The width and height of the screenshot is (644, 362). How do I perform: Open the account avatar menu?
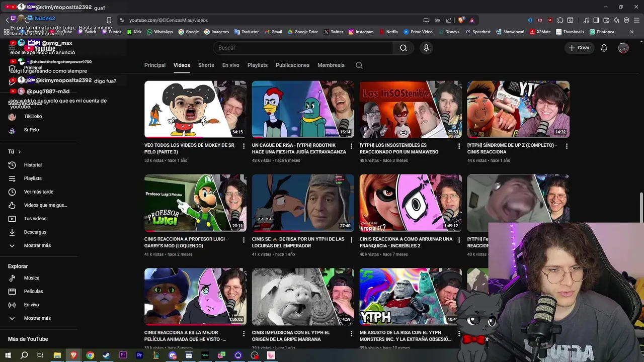tap(623, 48)
